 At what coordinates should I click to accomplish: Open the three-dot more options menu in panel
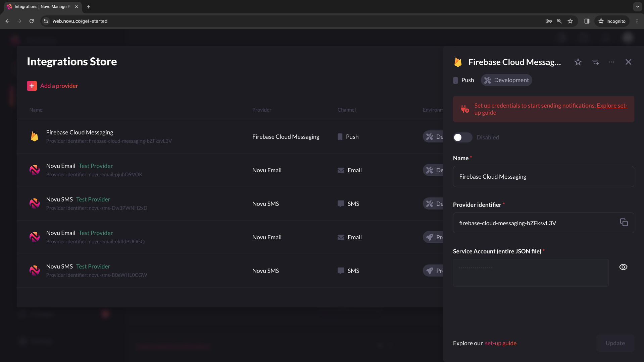611,62
